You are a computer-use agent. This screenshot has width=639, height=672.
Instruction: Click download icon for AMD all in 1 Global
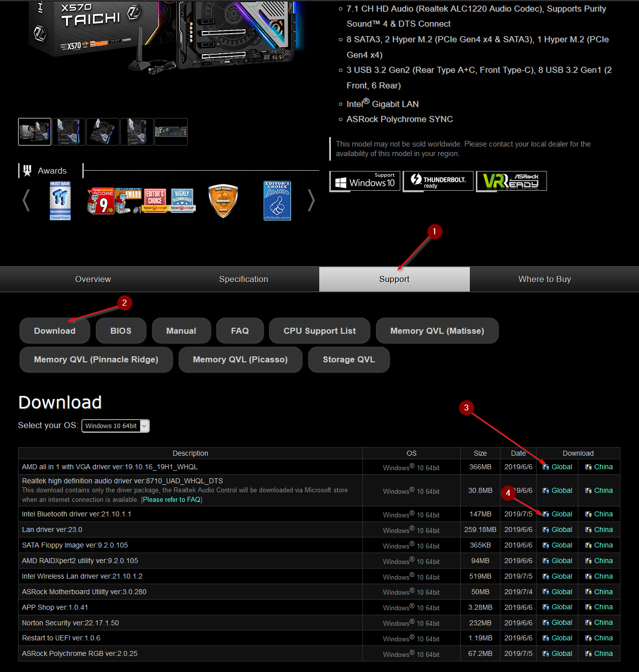[x=546, y=467]
